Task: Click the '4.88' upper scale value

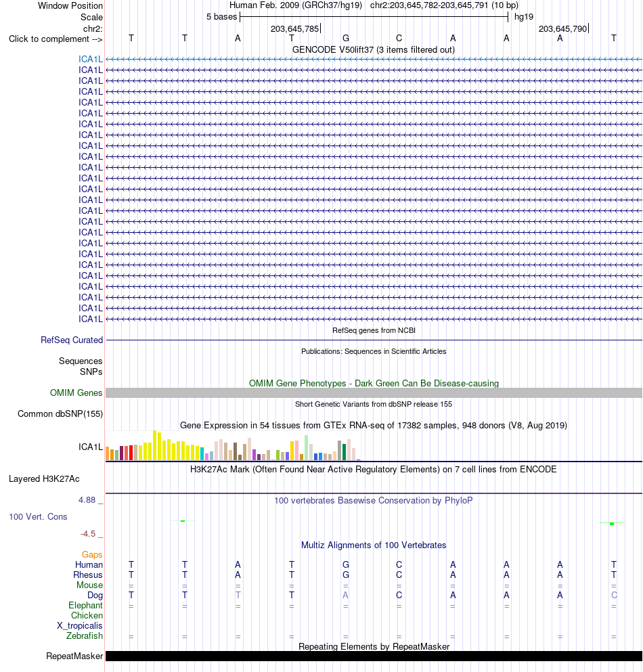Action: (x=87, y=499)
